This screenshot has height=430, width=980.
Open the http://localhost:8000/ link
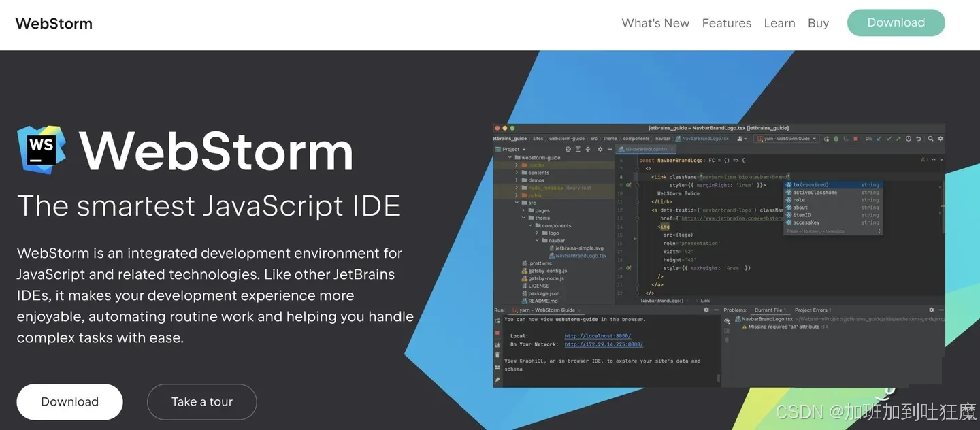598,336
